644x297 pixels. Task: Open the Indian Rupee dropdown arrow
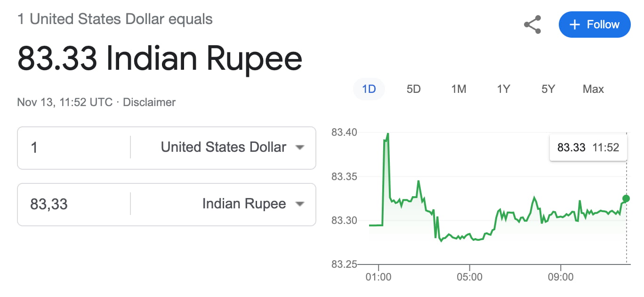pos(299,204)
